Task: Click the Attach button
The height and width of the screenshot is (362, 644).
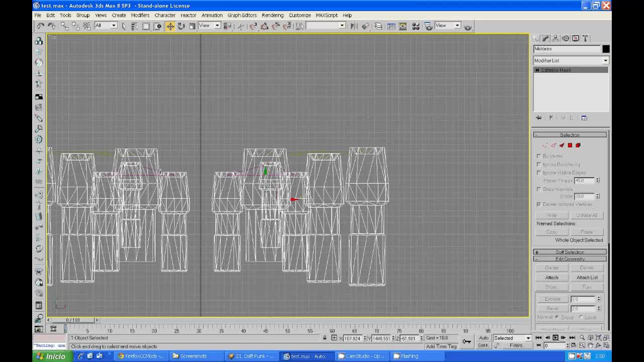Action: [x=552, y=278]
